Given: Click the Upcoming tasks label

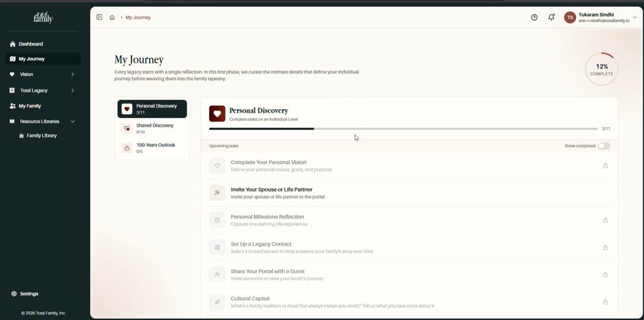Looking at the screenshot, I should tap(224, 146).
